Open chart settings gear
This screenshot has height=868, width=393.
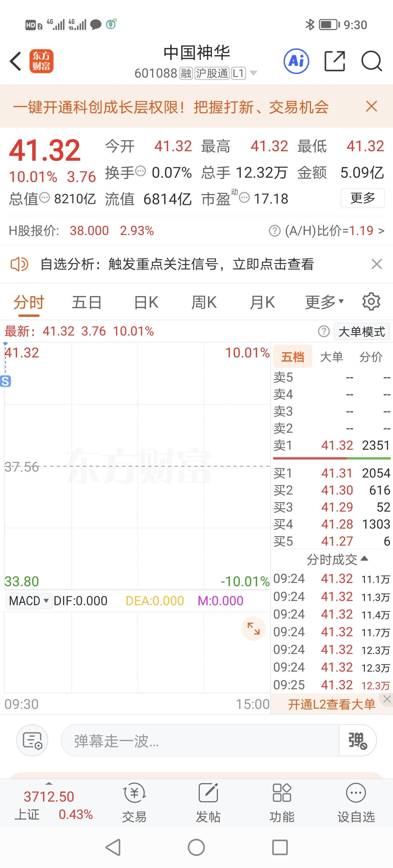click(371, 301)
